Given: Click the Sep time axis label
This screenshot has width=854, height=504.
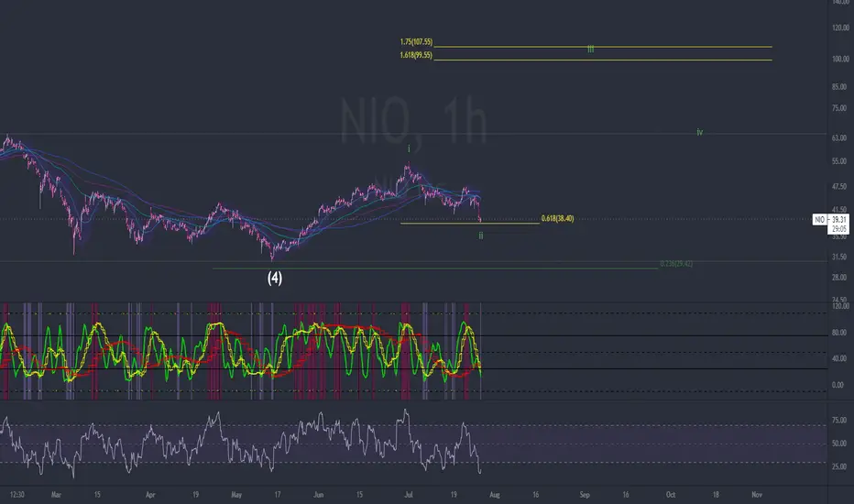Looking at the screenshot, I should click(585, 495).
